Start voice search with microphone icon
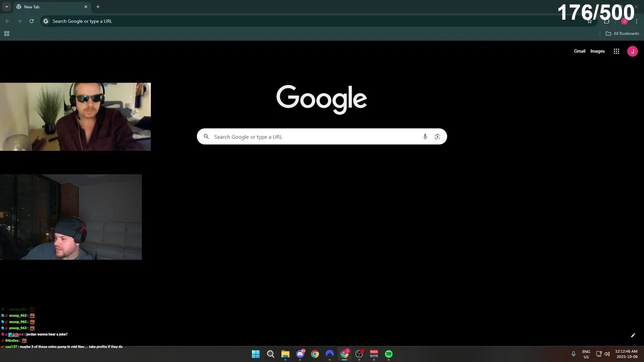Image resolution: width=644 pixels, height=362 pixels. click(425, 137)
